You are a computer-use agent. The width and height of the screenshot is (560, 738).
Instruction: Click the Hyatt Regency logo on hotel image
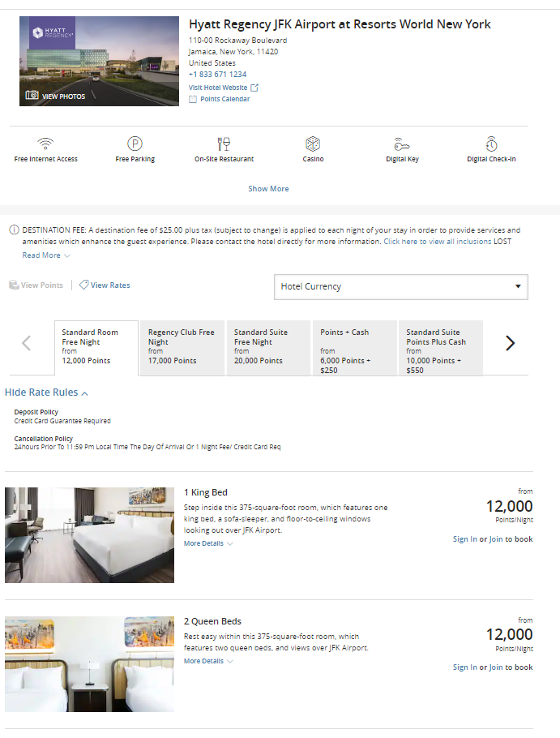pos(53,33)
